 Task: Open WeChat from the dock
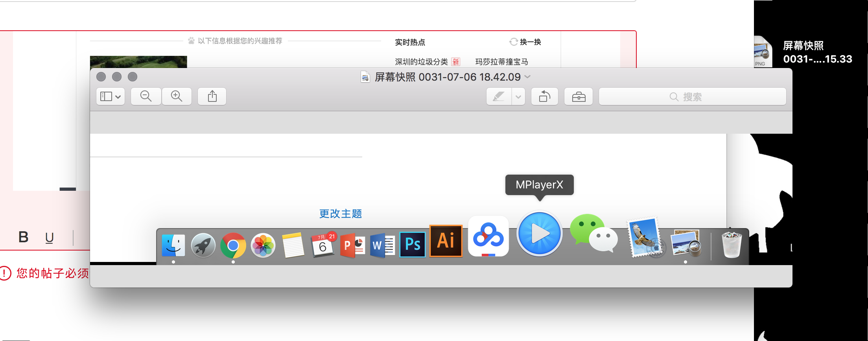pos(593,234)
